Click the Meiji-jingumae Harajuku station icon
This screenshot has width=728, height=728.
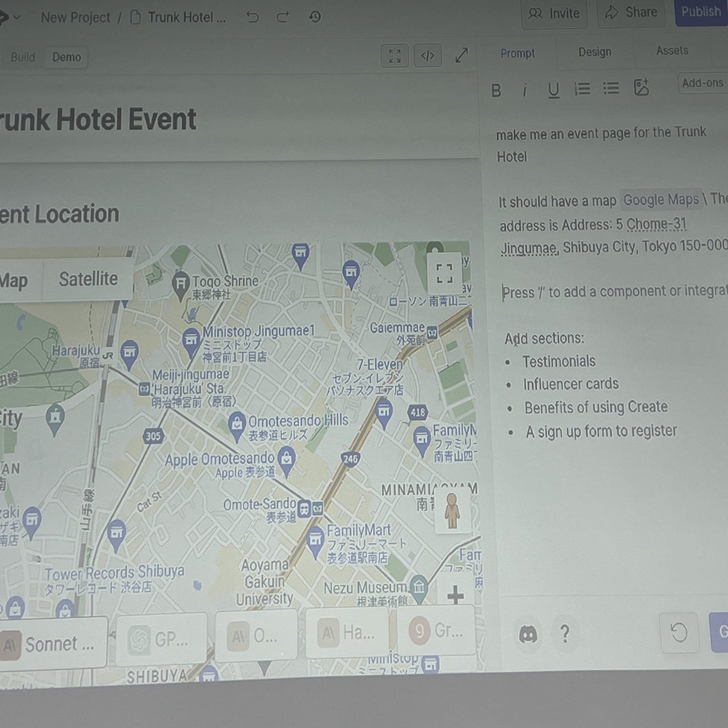(144, 389)
